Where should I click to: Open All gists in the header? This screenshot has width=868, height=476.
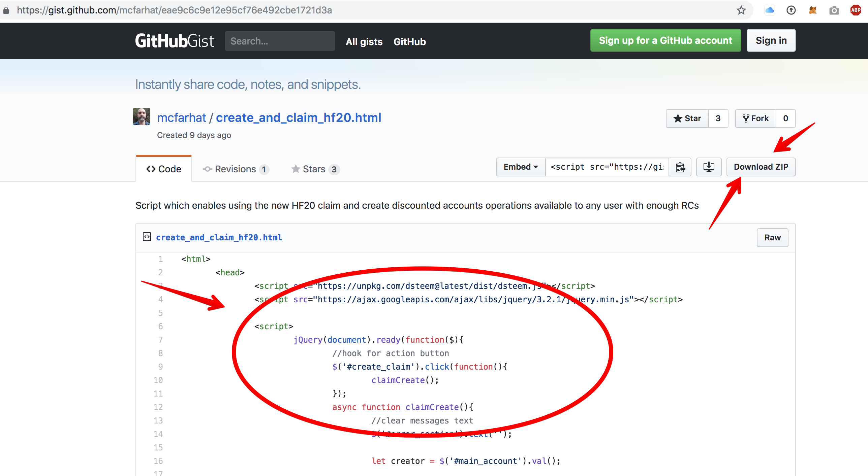pos(364,42)
